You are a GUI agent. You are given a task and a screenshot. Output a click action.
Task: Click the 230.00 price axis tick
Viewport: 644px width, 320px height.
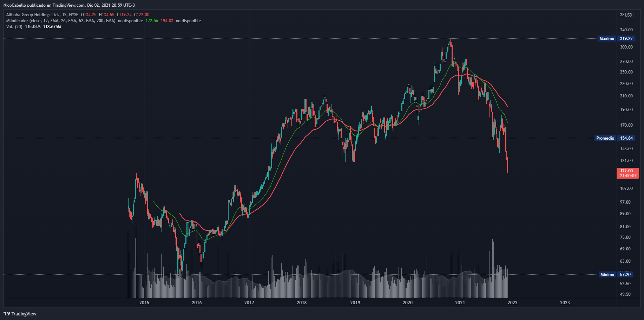[626, 84]
